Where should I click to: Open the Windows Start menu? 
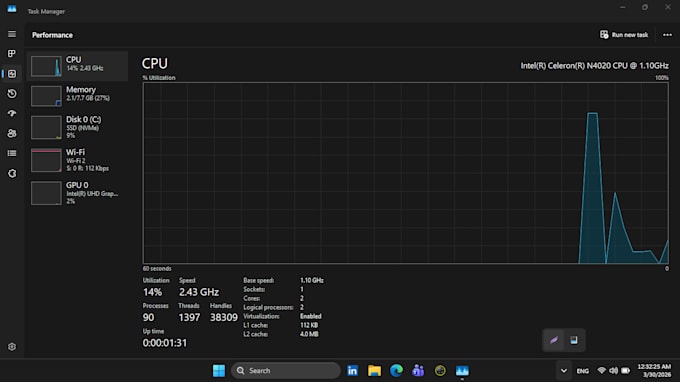point(219,371)
